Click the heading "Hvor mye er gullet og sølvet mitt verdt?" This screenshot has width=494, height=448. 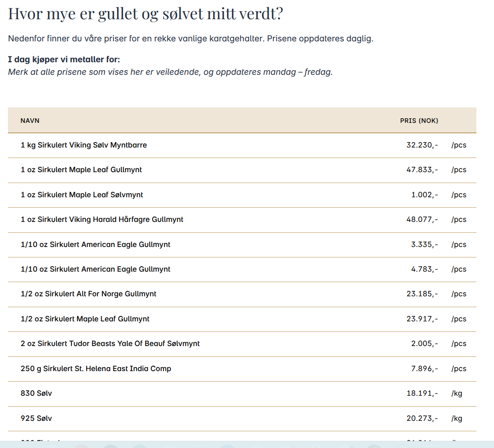(146, 14)
